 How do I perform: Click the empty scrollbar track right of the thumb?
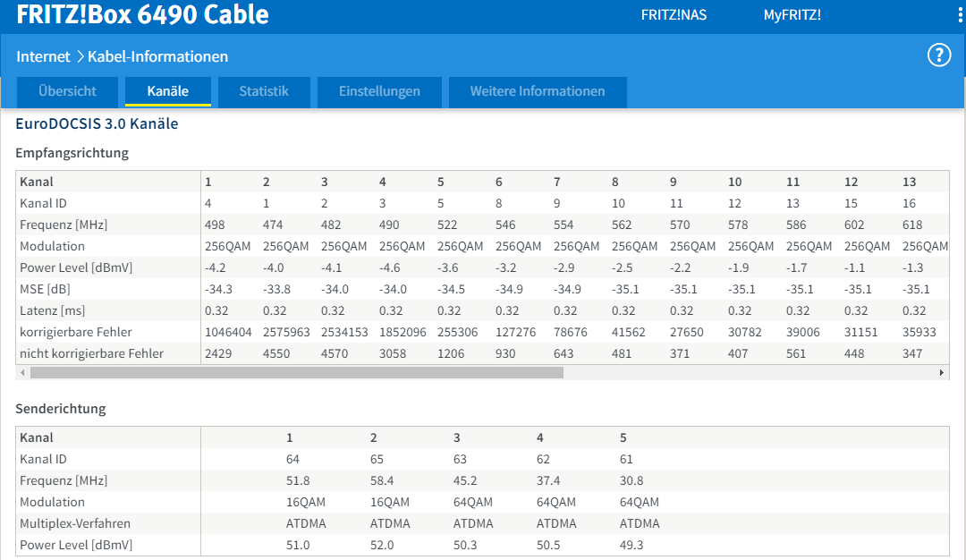tap(751, 372)
